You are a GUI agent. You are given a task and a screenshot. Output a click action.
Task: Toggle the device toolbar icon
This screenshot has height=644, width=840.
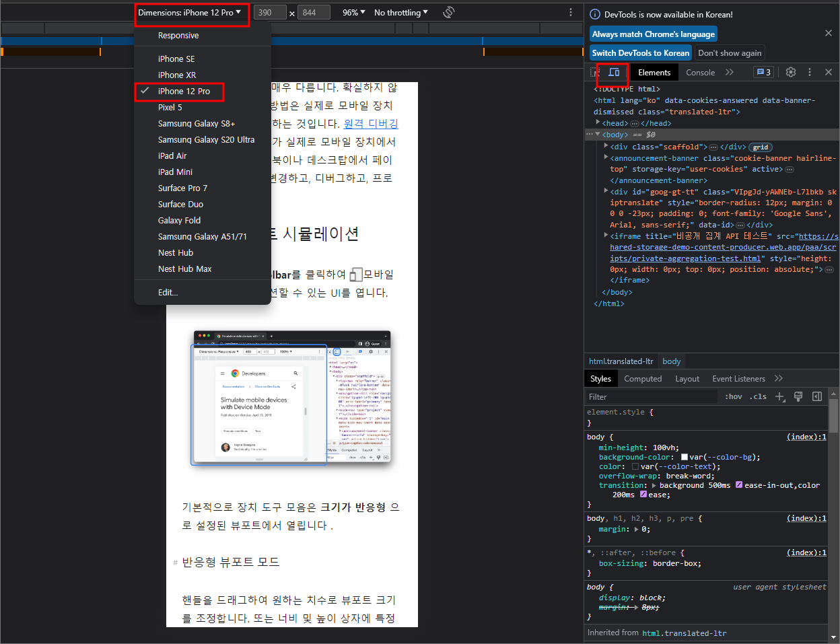(x=614, y=72)
